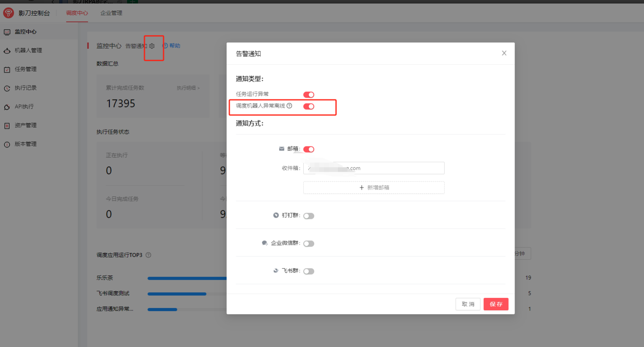This screenshot has height=347, width=644.
Task: Enable the 企业微信群 notification switch
Action: [309, 244]
